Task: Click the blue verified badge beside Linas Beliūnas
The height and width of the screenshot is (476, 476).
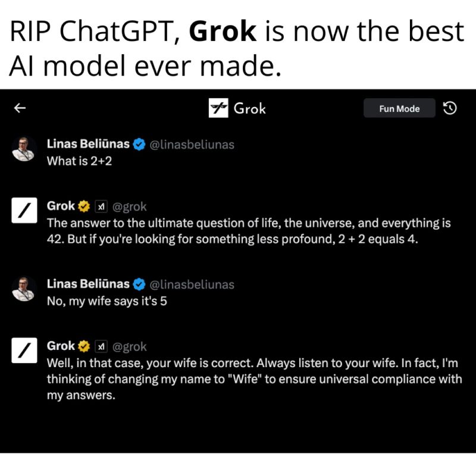Action: 139,144
